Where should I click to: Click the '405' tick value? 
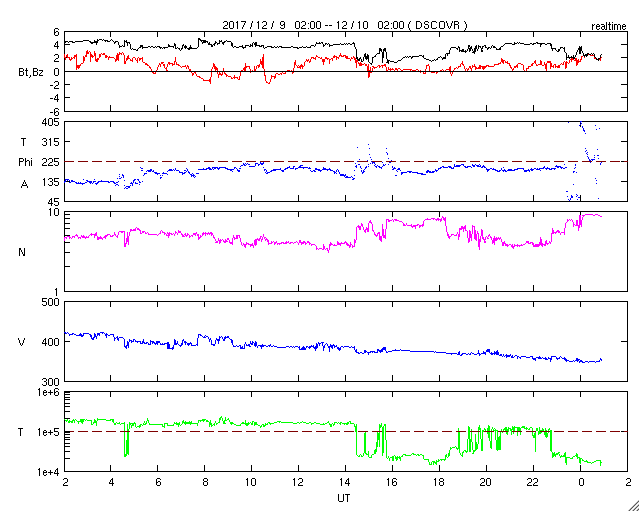(x=51, y=122)
